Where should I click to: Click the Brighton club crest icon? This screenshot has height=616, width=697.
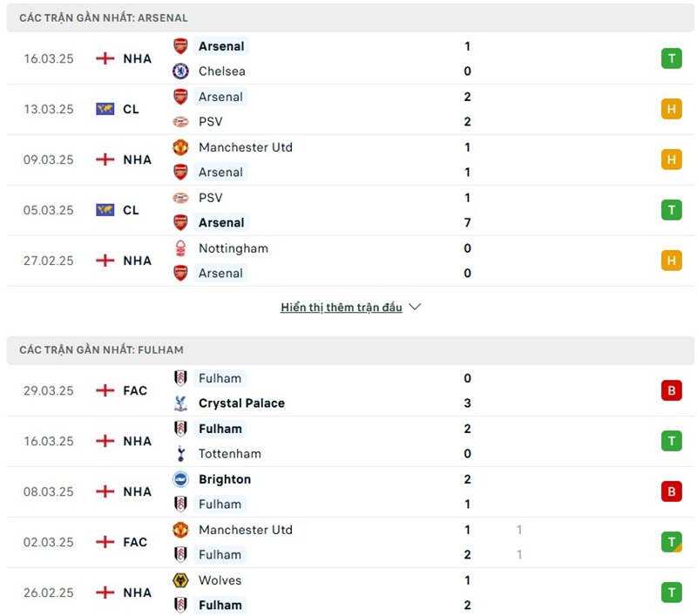tap(180, 479)
